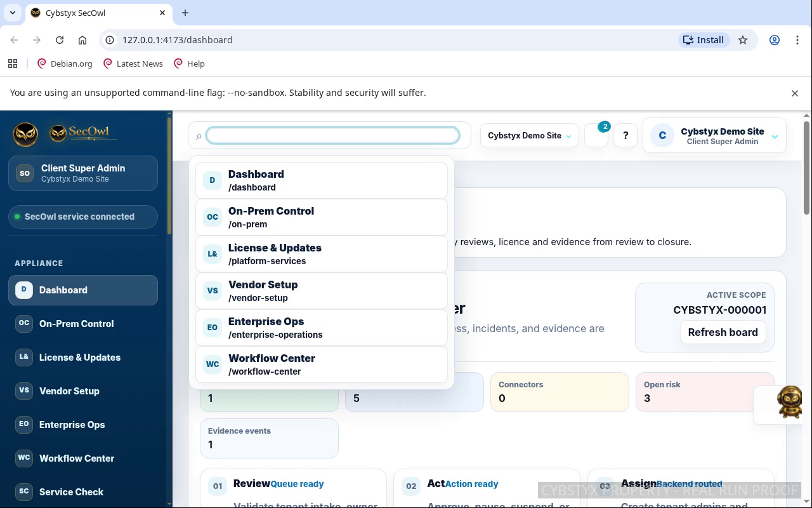The width and height of the screenshot is (812, 508).
Task: Open Service Check in the sidebar
Action: coord(83,492)
